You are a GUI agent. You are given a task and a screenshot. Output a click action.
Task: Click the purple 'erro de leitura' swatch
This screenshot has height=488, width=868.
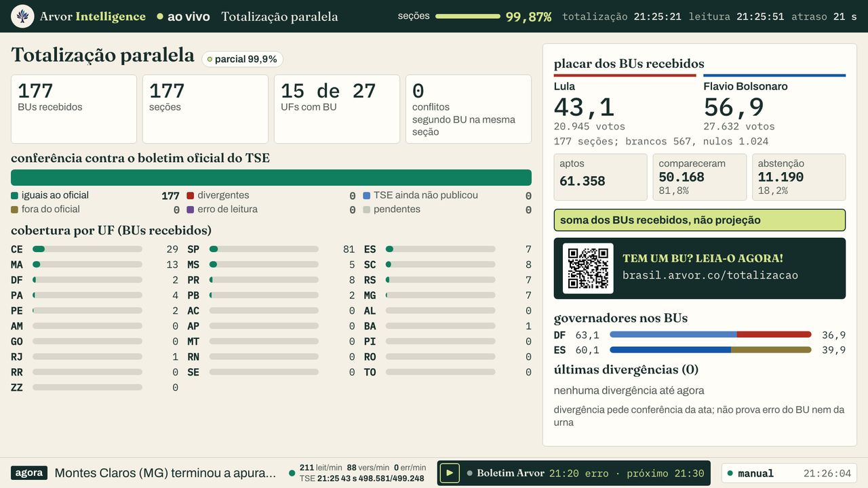(191, 209)
